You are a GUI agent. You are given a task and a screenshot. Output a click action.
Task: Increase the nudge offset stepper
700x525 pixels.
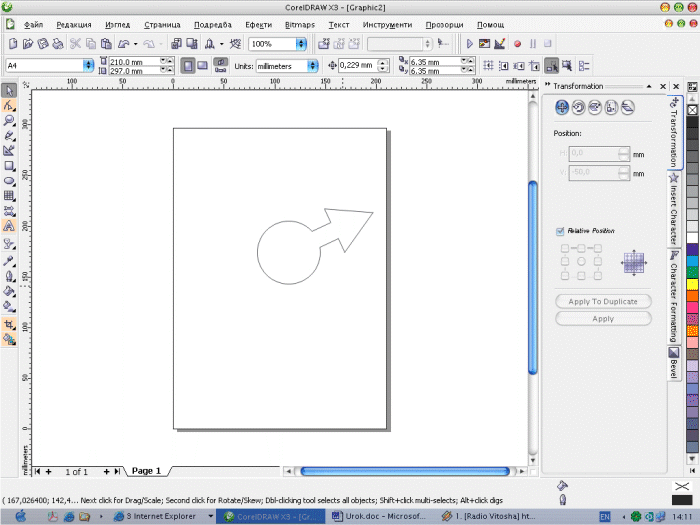[x=383, y=62]
